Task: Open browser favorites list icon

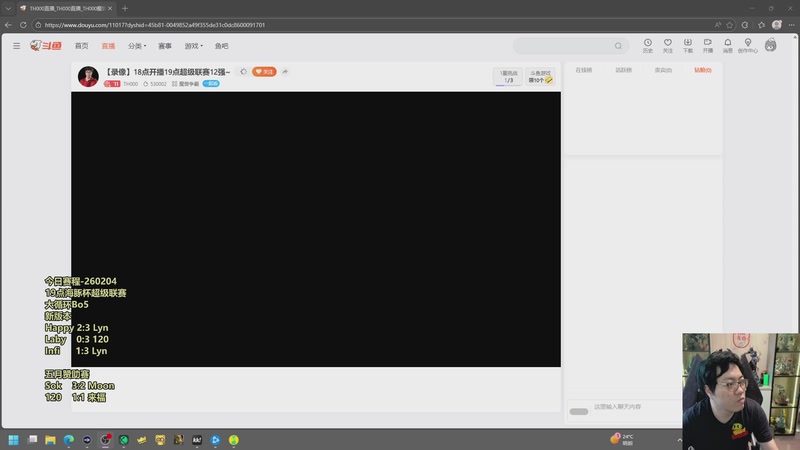Action: 761,24
